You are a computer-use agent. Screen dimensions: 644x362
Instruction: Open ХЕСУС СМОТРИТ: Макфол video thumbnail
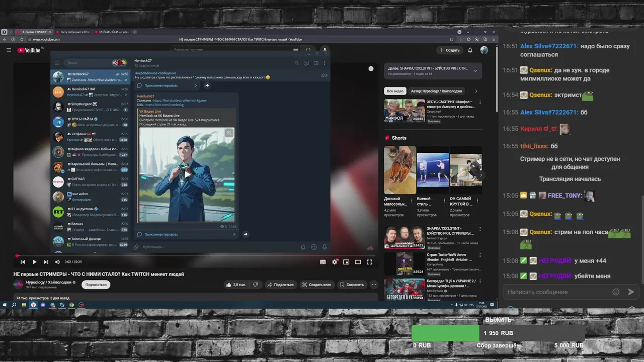point(404,111)
